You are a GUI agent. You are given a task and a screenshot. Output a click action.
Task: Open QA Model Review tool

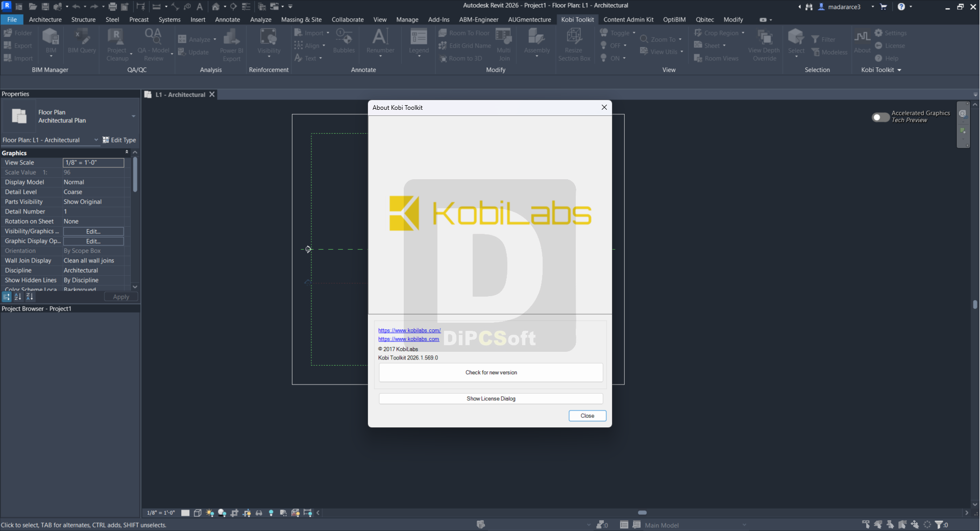(153, 44)
